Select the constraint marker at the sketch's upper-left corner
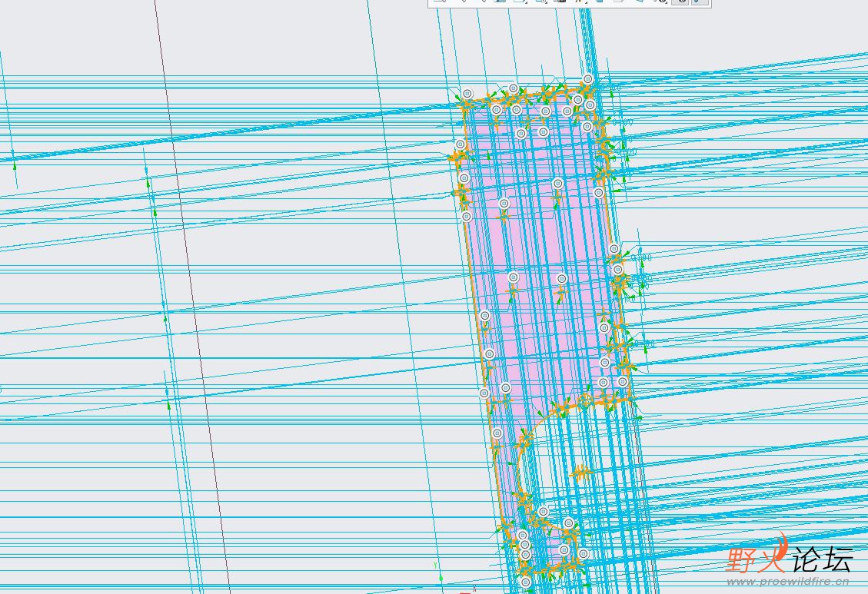The image size is (868, 594). pyautogui.click(x=467, y=94)
